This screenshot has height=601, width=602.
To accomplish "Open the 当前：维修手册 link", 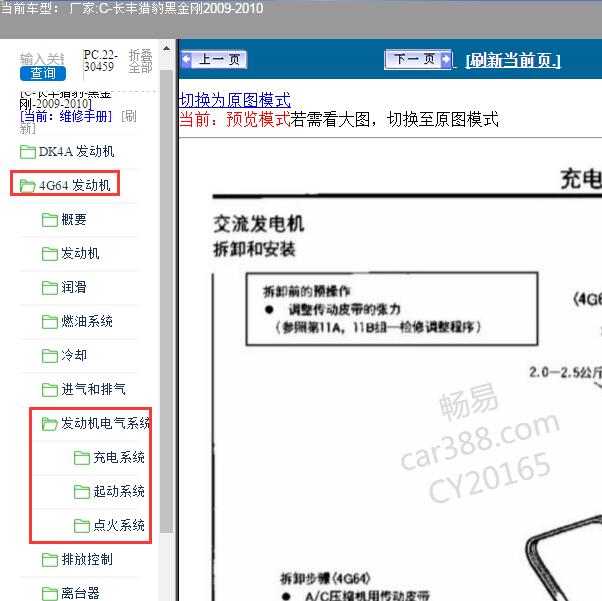I will pos(66,116).
